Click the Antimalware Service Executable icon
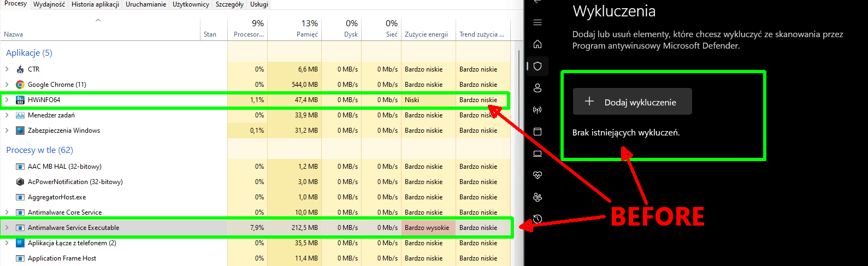Viewport: 868px width, 266px height. 20,228
